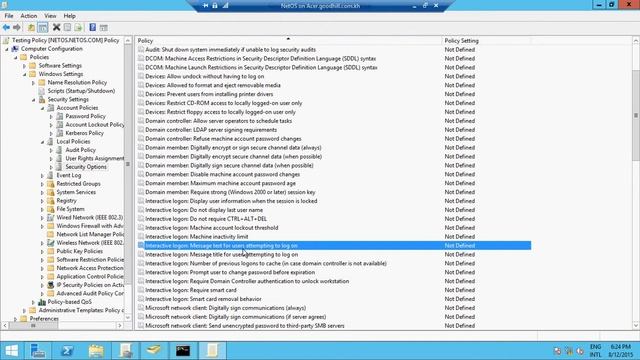The image size is (640, 360).
Task: Click the Delete X toolbar icon
Action: coord(56,27)
